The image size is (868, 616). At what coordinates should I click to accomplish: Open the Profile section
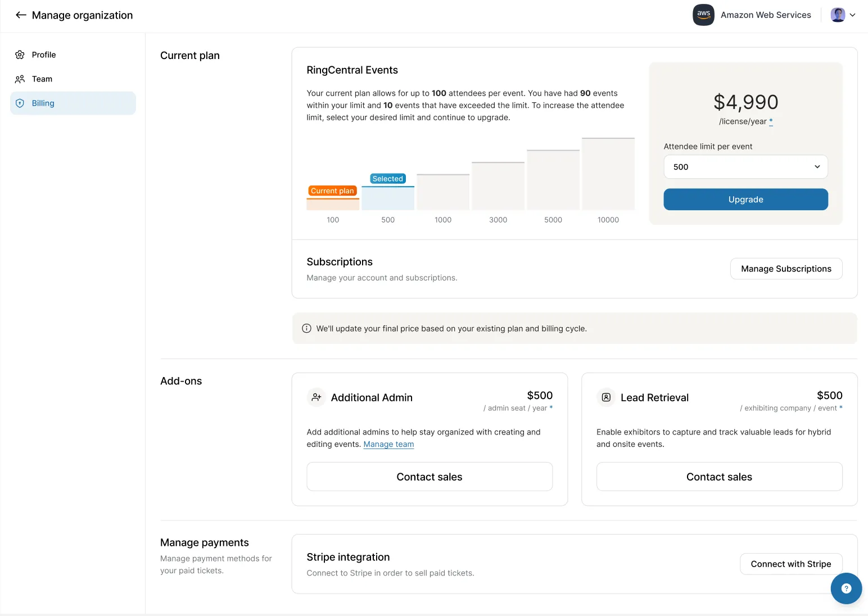[44, 55]
